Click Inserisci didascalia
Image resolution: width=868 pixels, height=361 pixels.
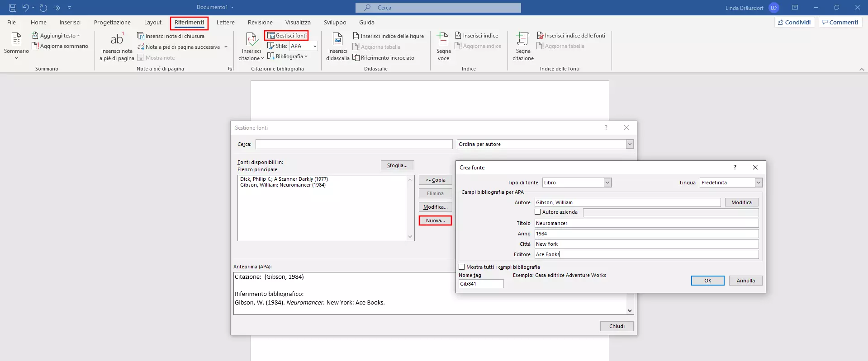tap(337, 47)
